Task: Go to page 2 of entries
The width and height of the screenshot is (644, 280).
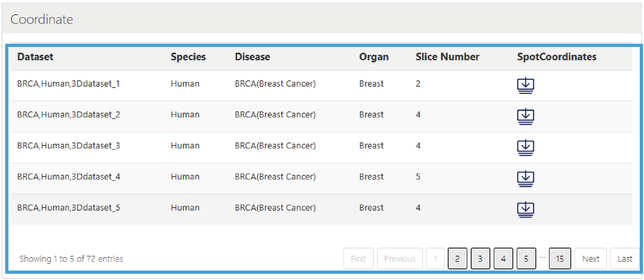Action: (x=457, y=258)
